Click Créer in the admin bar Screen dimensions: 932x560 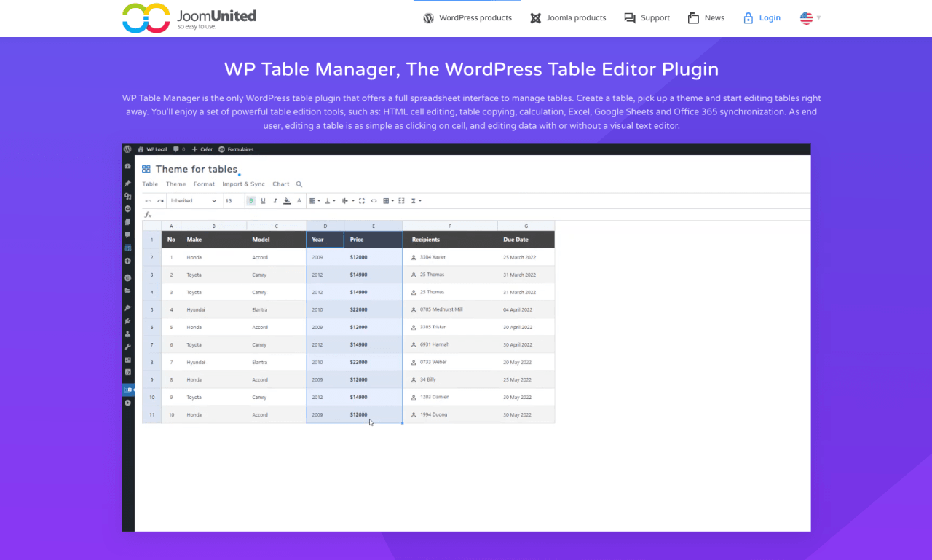point(202,149)
